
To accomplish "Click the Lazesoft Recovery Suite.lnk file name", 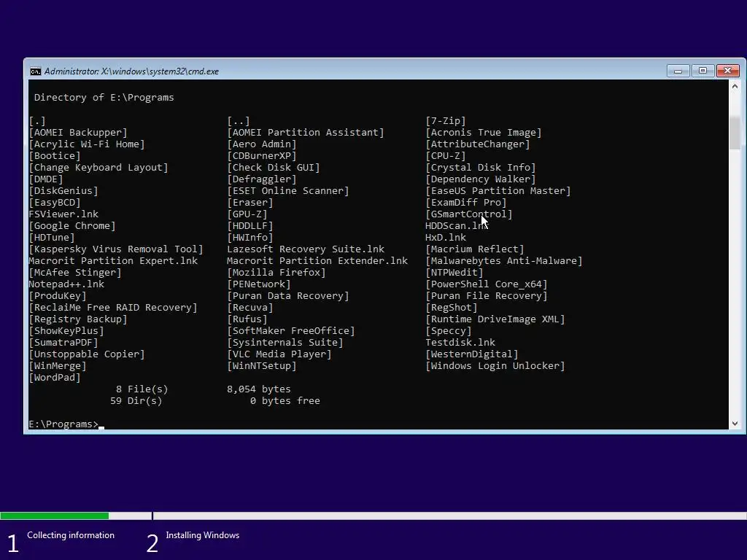I will click(x=306, y=249).
